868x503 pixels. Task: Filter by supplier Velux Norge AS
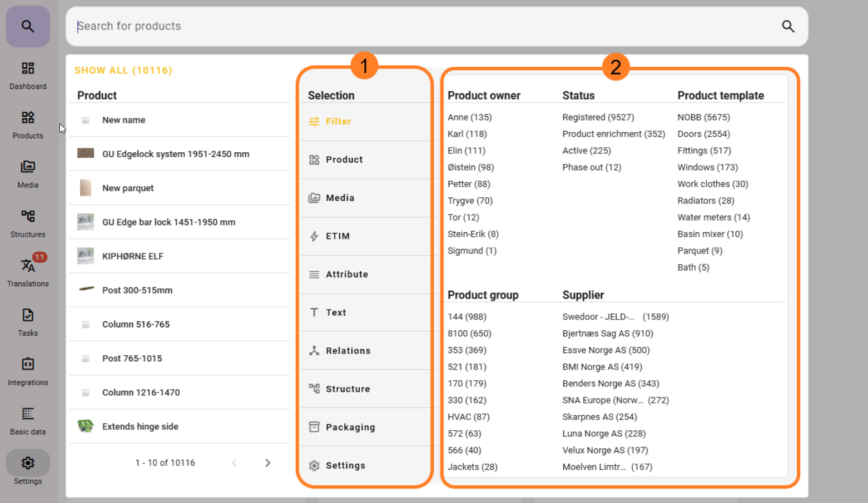tap(605, 450)
